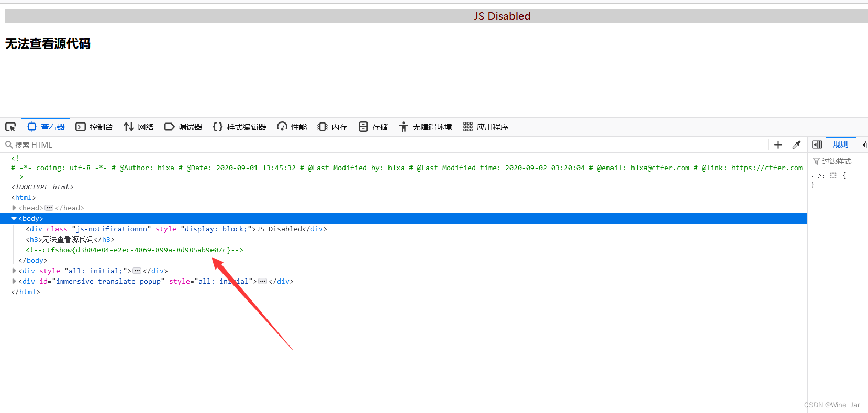The image size is (868, 413).
Task: Click the JS Disabled notification banner
Action: tap(437, 16)
